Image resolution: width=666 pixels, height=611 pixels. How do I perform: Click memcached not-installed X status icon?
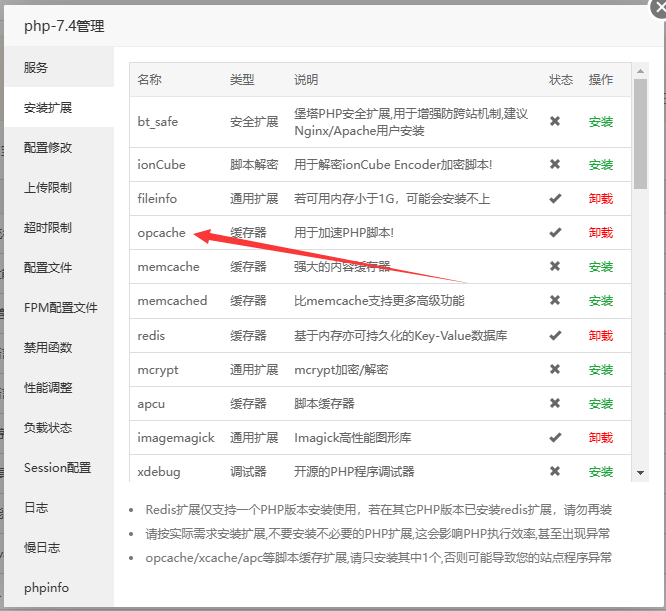[555, 300]
